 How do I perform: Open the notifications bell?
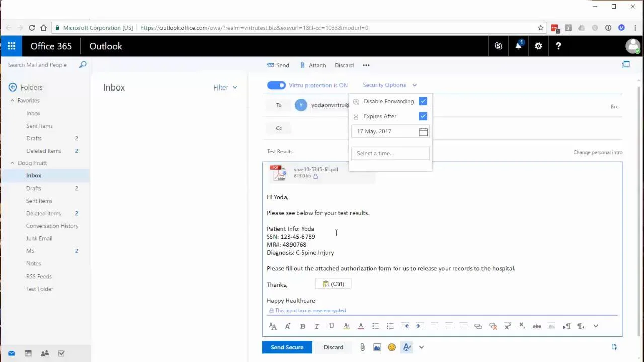(518, 46)
